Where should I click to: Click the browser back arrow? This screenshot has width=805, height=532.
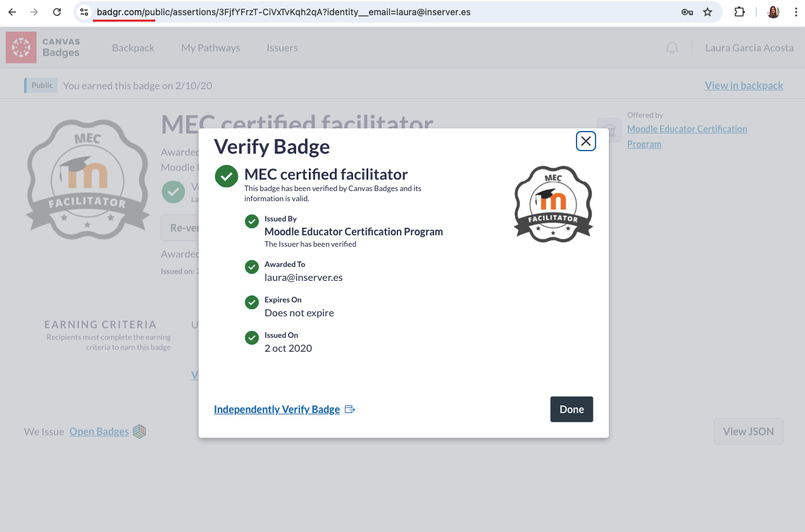[12, 12]
